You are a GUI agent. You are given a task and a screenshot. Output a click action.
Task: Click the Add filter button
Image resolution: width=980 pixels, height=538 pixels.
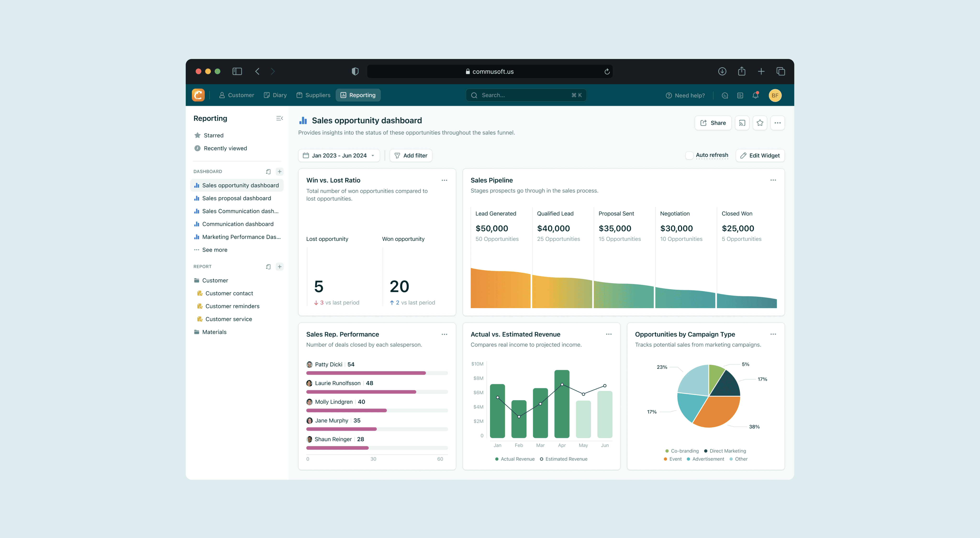411,155
